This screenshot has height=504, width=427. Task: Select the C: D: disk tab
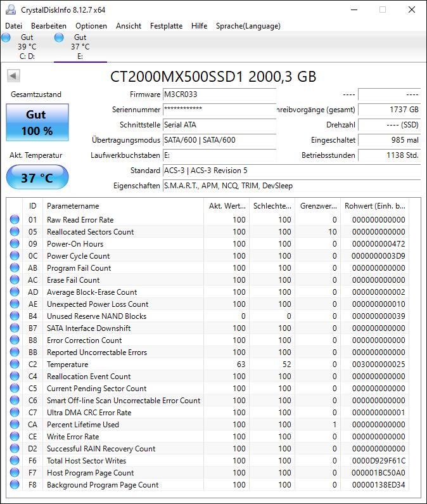point(27,47)
